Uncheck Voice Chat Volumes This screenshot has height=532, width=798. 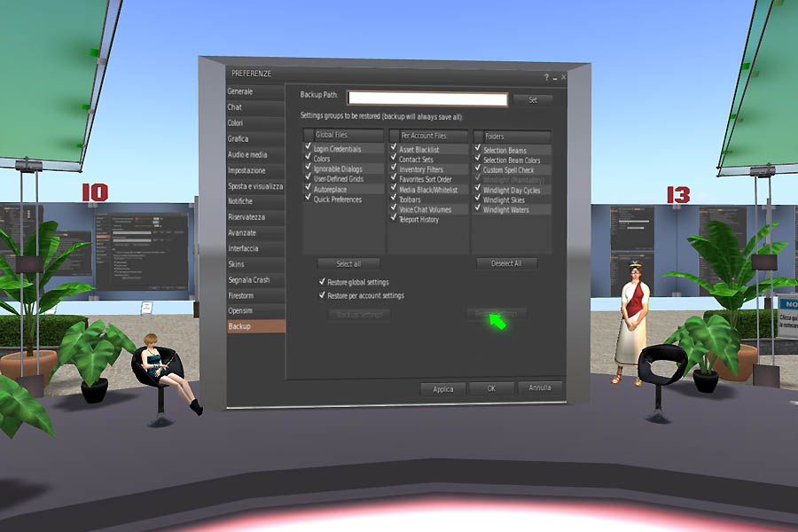point(394,208)
